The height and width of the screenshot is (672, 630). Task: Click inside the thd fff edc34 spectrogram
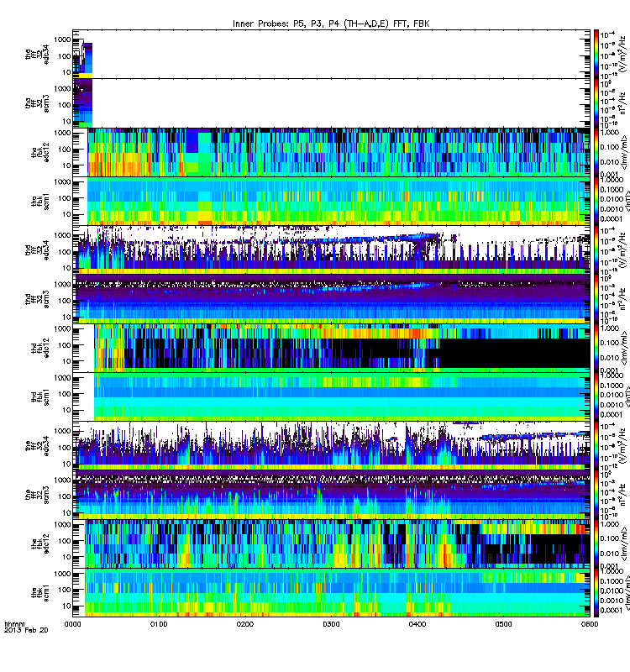(331, 249)
